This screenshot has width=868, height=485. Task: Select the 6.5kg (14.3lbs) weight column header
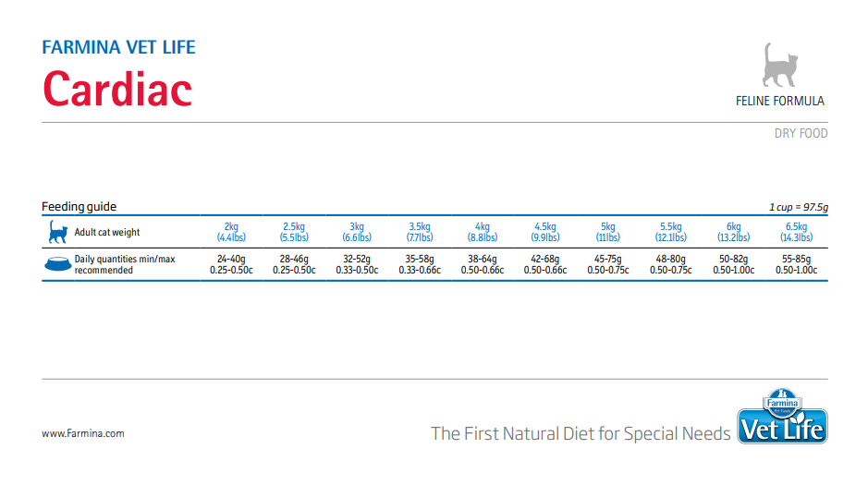pyautogui.click(x=797, y=232)
